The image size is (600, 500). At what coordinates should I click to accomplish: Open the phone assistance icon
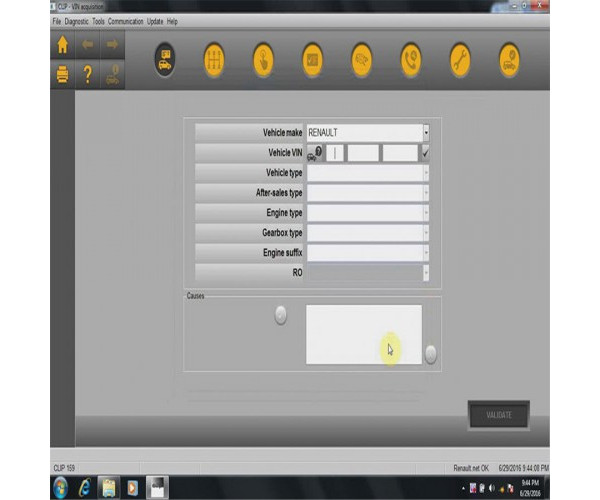pos(411,60)
